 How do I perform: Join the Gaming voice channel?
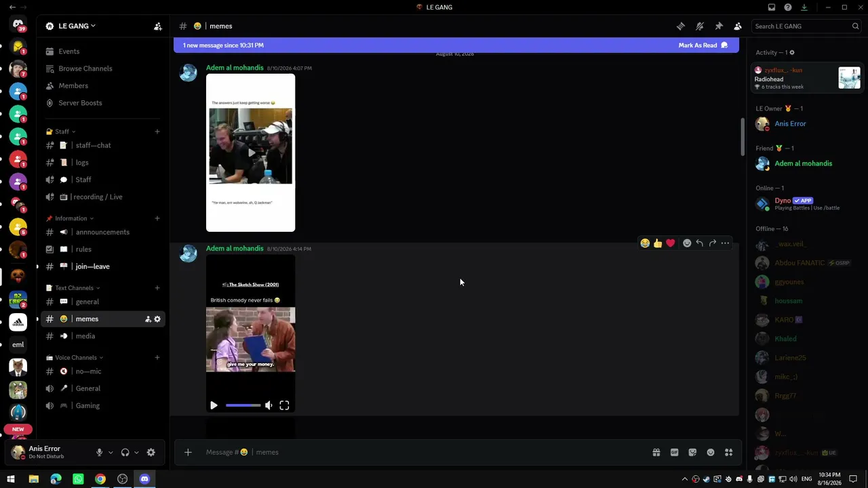pos(102,405)
